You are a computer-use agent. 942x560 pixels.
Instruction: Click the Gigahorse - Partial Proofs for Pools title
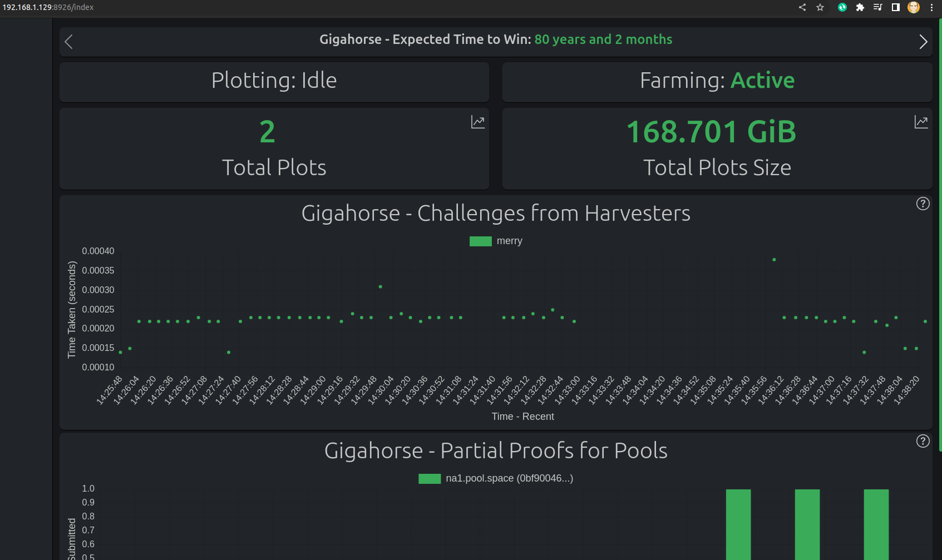[x=496, y=451]
